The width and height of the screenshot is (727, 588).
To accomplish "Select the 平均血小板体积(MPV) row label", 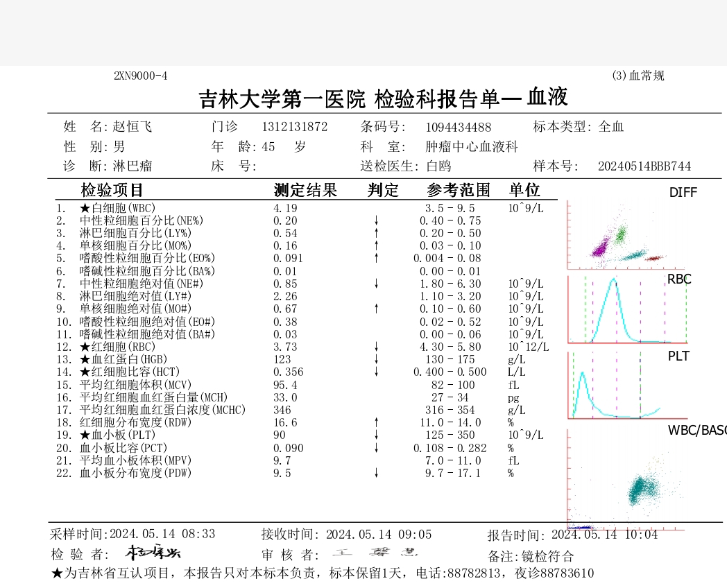I will 135,460.
